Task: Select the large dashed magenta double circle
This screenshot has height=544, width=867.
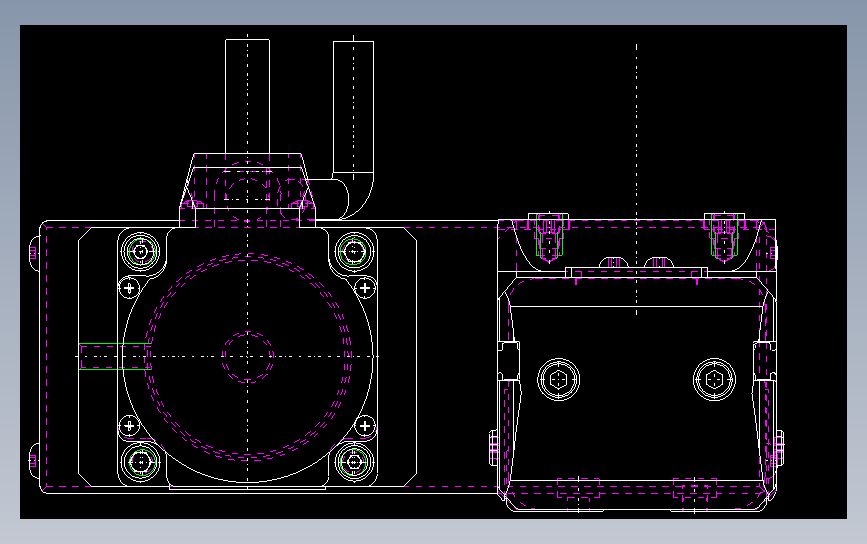Action: (248, 357)
